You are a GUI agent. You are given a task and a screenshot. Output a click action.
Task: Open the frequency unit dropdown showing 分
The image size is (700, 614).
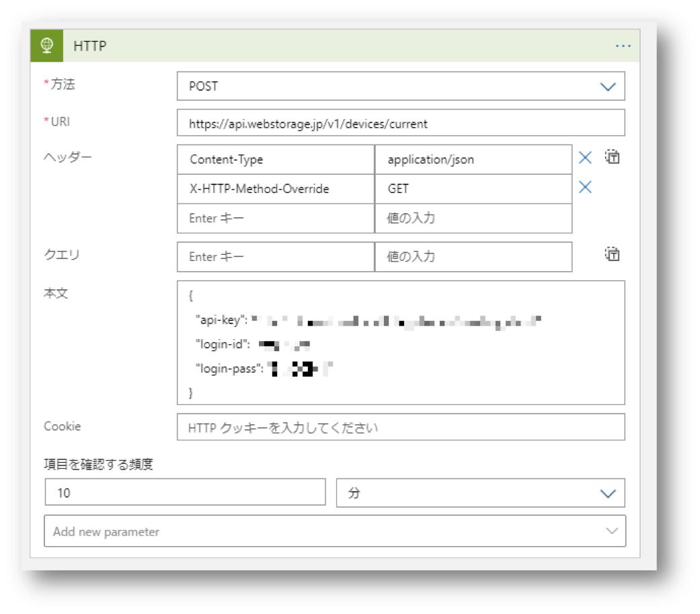480,493
